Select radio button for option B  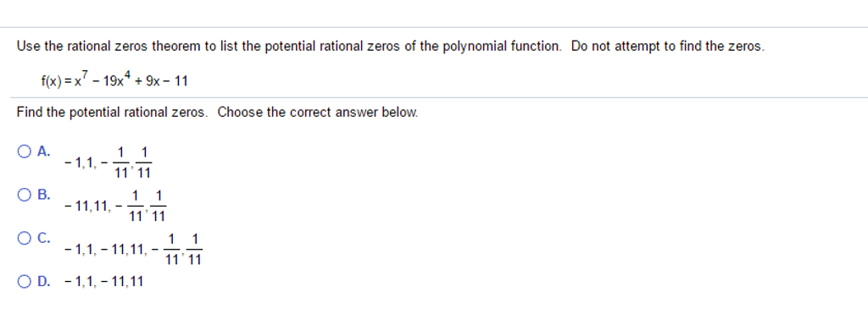click(x=25, y=195)
